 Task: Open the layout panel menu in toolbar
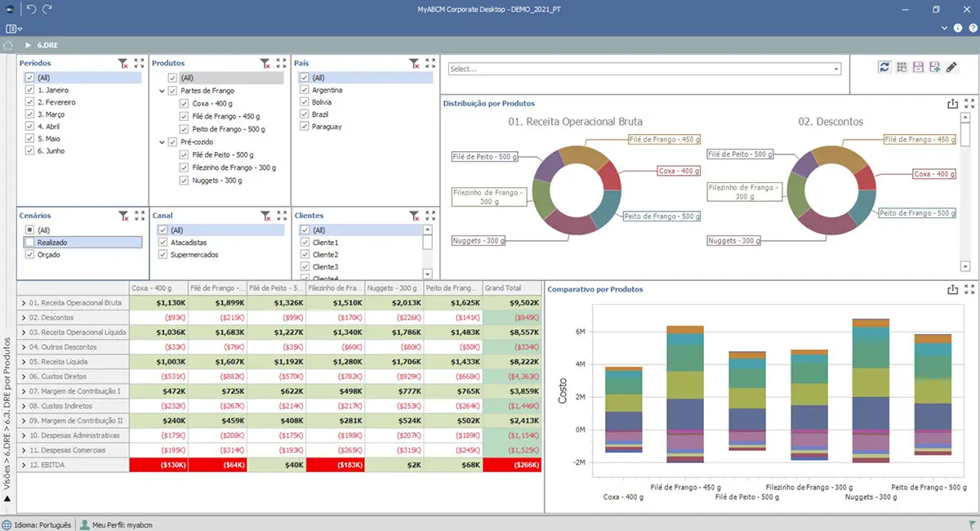point(13,29)
